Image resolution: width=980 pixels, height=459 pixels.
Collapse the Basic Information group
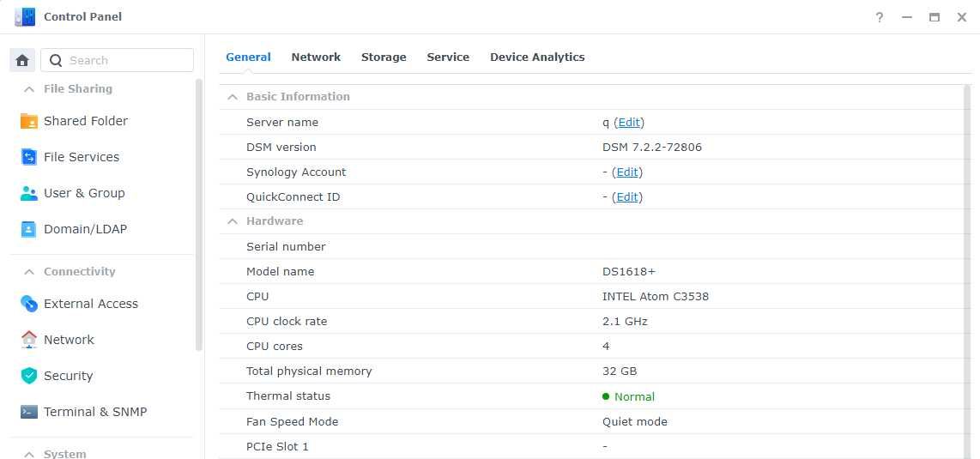pyautogui.click(x=233, y=97)
